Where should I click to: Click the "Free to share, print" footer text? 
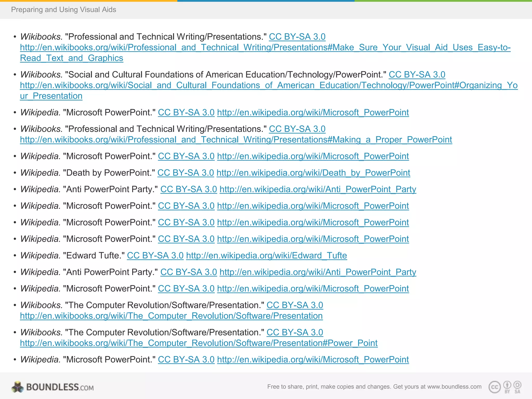pos(374,387)
